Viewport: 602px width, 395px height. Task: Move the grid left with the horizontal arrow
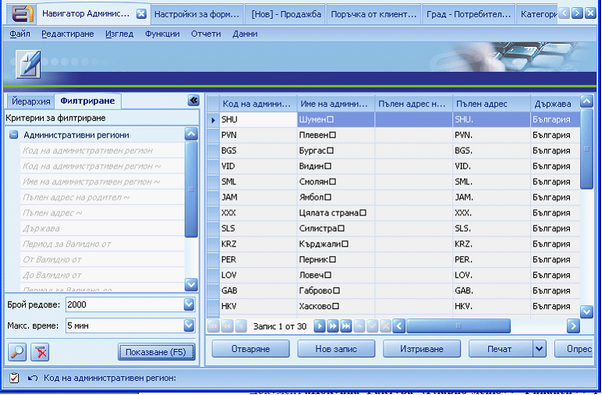(399, 326)
